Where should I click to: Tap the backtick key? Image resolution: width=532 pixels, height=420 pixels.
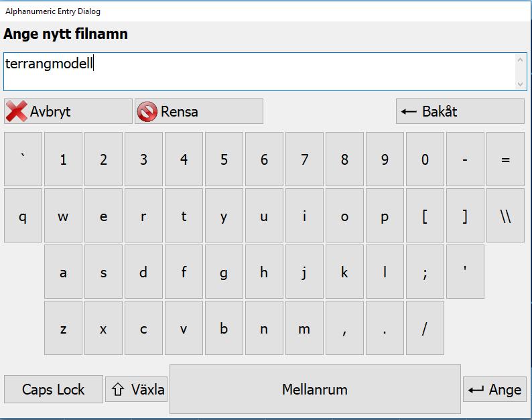(23, 159)
